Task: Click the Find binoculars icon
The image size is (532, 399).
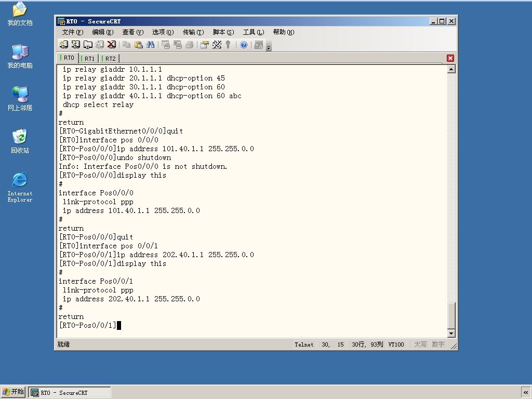Action: point(150,45)
